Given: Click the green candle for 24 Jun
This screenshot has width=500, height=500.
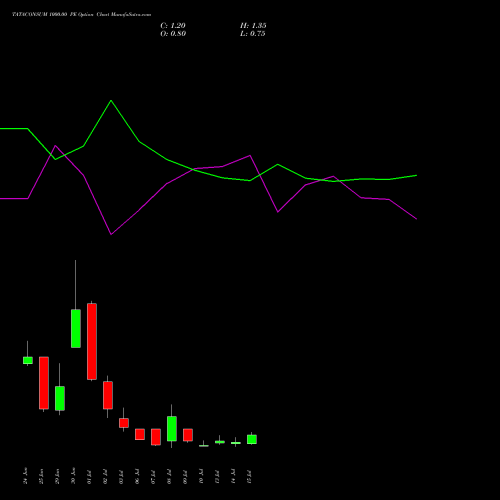Looking at the screenshot, I should pos(28,360).
